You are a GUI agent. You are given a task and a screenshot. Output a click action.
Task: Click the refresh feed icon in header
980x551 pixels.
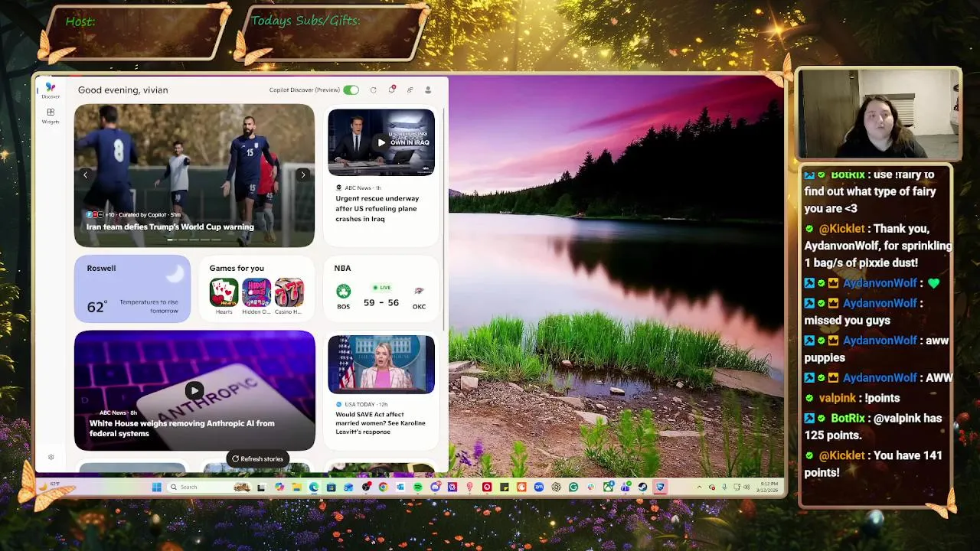373,90
